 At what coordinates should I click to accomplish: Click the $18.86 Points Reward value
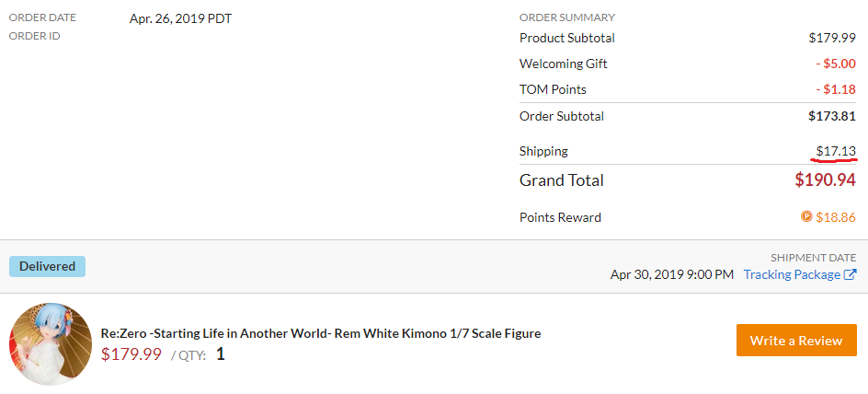pos(836,217)
